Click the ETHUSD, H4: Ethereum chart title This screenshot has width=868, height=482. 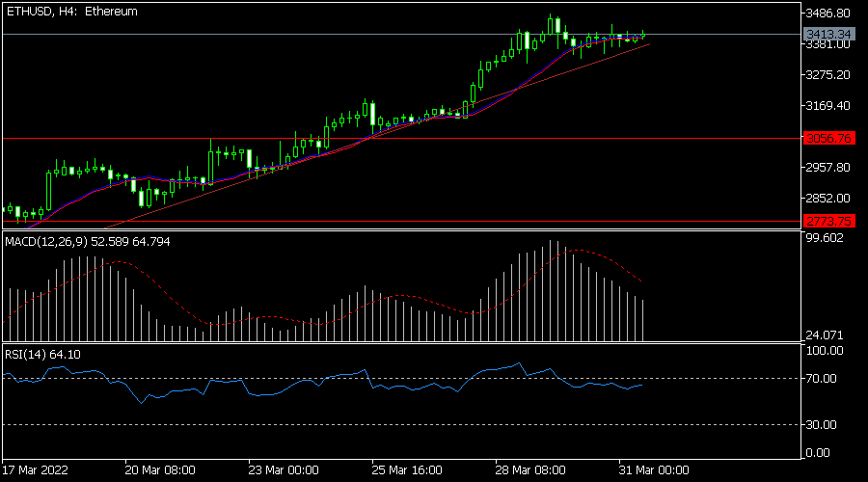point(72,12)
